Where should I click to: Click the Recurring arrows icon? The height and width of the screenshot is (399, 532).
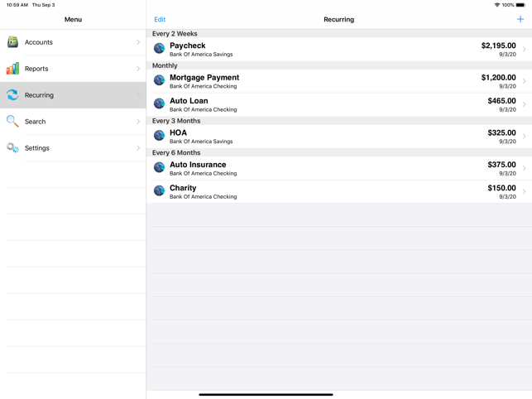(x=13, y=94)
